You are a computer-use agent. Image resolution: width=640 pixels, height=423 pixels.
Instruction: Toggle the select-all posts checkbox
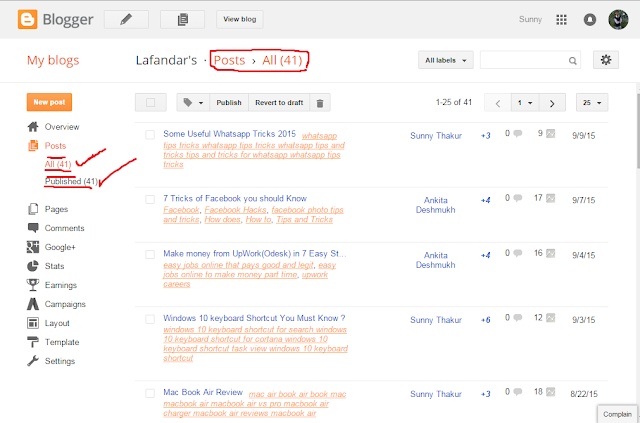point(151,102)
